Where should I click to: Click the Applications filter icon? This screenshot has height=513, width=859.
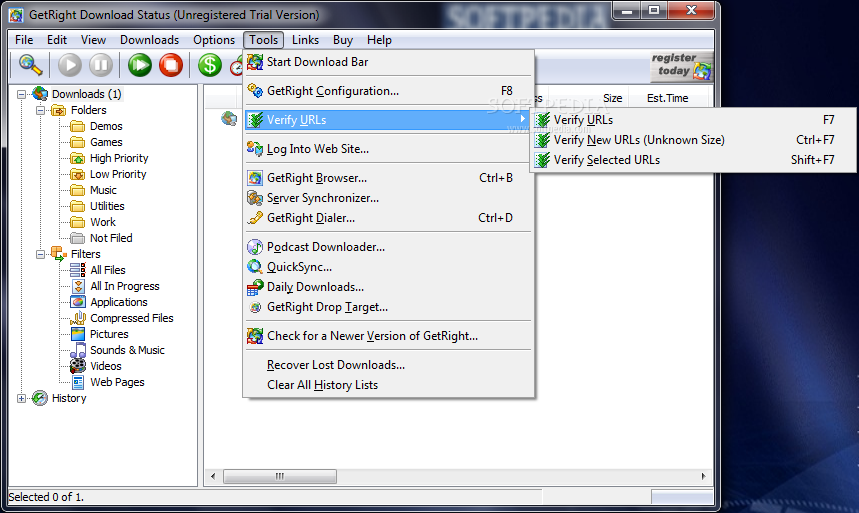click(78, 302)
